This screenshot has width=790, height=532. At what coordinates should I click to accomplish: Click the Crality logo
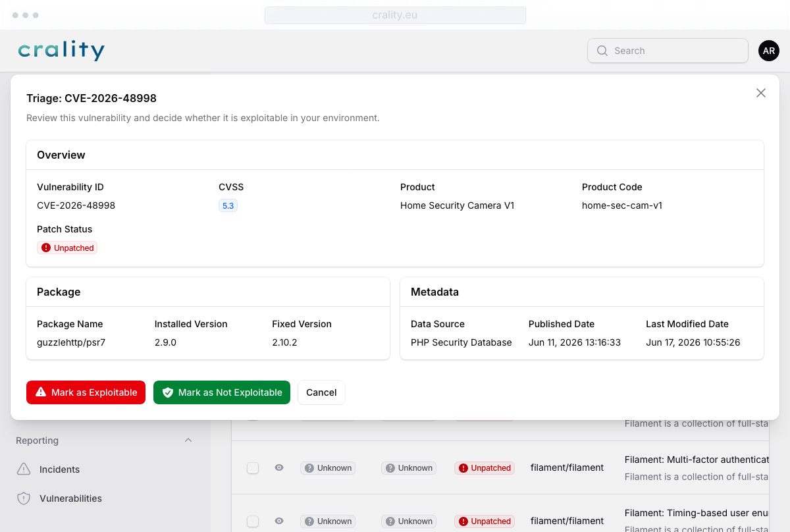61,51
